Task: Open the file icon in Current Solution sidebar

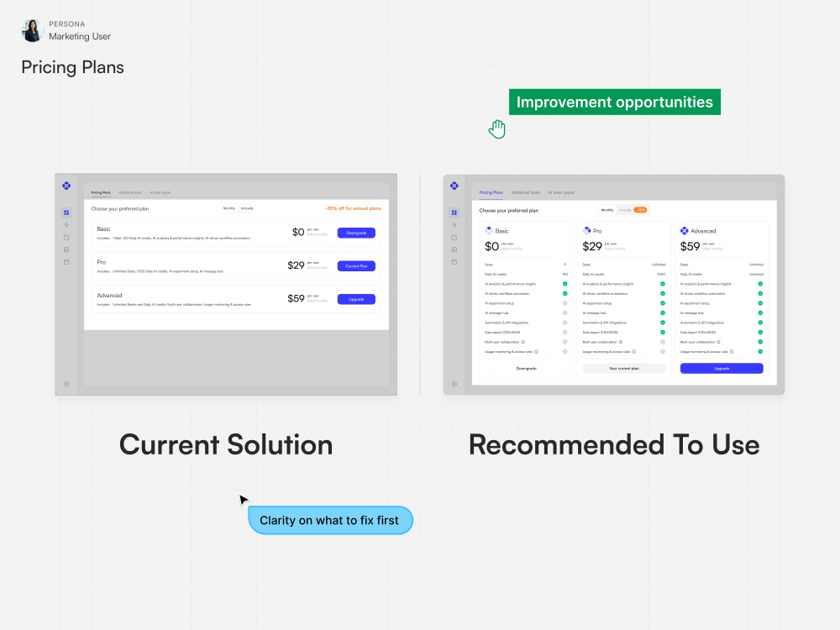Action: (66, 238)
